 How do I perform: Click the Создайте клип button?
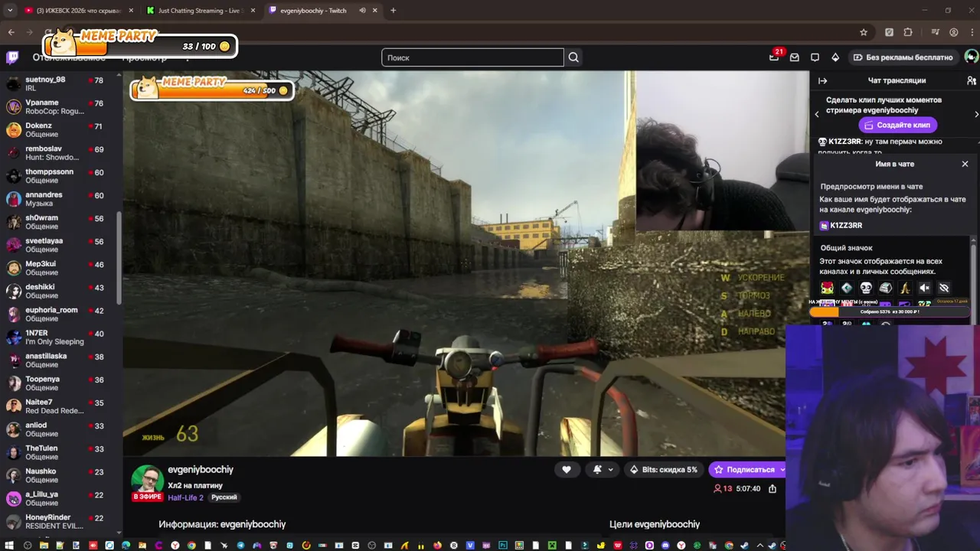coord(897,125)
